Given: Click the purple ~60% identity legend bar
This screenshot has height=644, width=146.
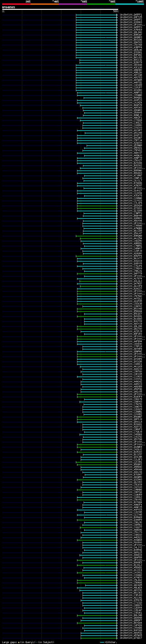Looking at the screenshot, I should point(73,4).
